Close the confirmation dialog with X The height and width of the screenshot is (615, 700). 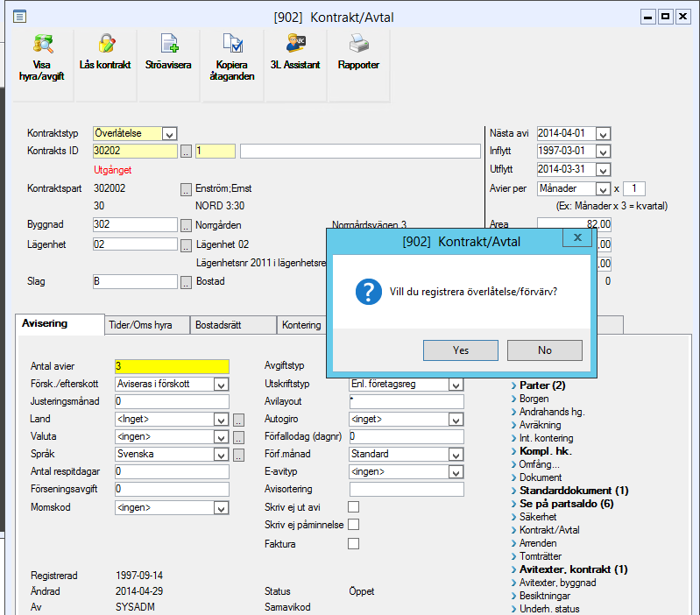[577, 237]
